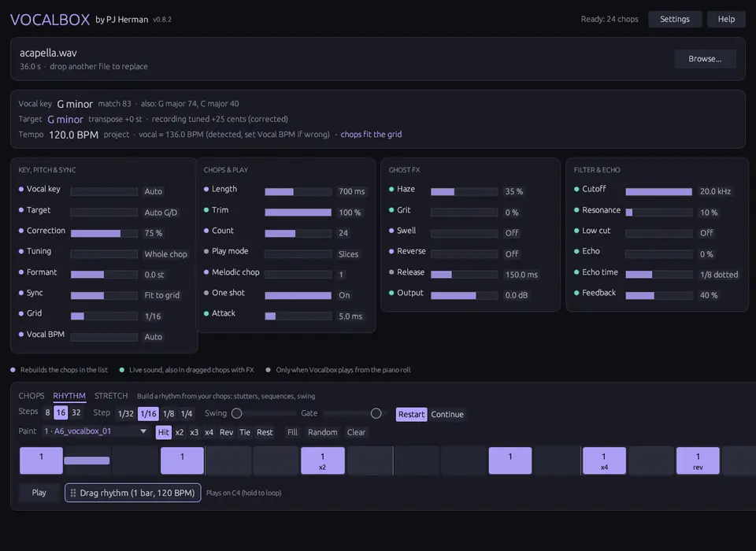Select the Rev paint tool

coord(226,432)
